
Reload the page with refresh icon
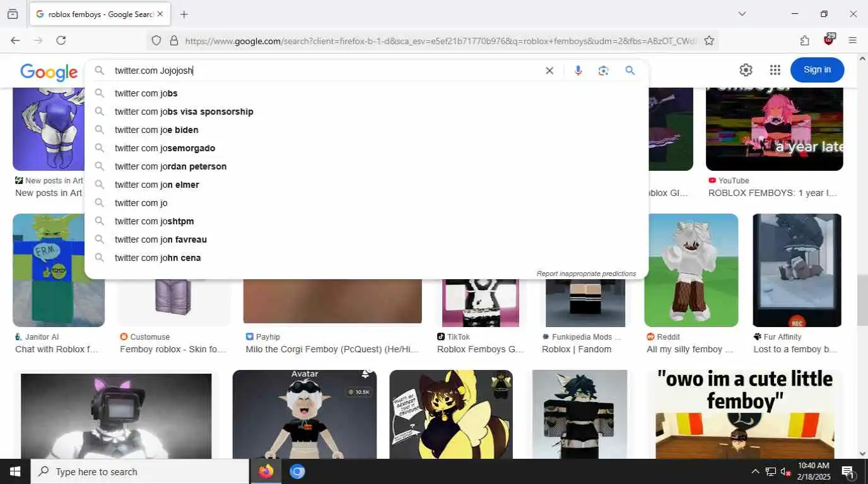[x=61, y=40]
